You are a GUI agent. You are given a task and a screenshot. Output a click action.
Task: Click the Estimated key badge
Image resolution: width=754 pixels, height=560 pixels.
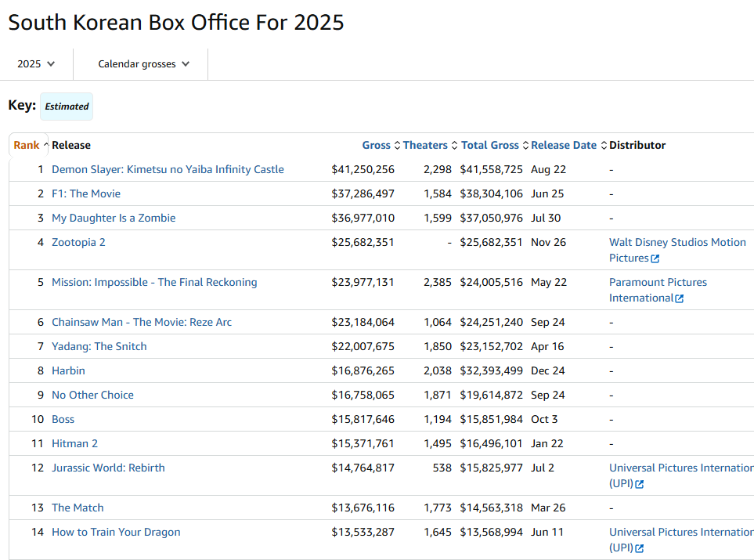point(67,107)
